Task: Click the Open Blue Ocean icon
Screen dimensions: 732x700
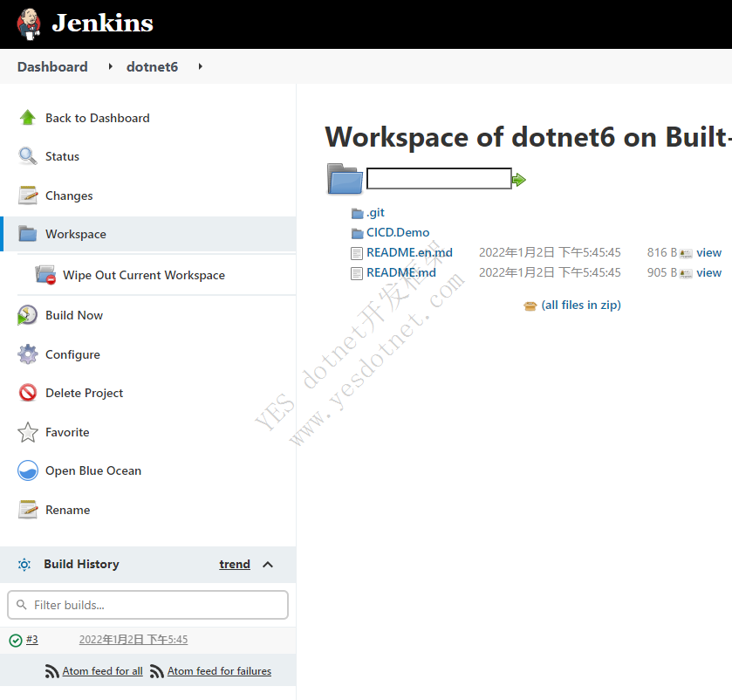Action: 28,470
